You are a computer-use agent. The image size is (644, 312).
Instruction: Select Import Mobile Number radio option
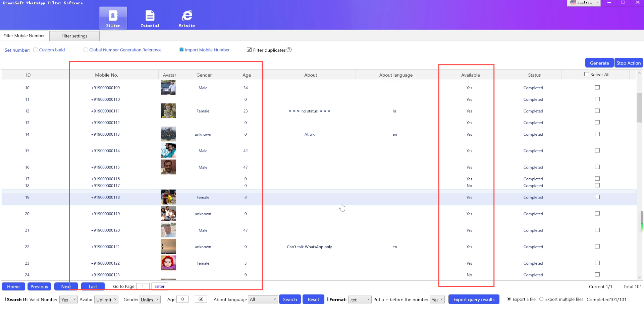pyautogui.click(x=181, y=50)
